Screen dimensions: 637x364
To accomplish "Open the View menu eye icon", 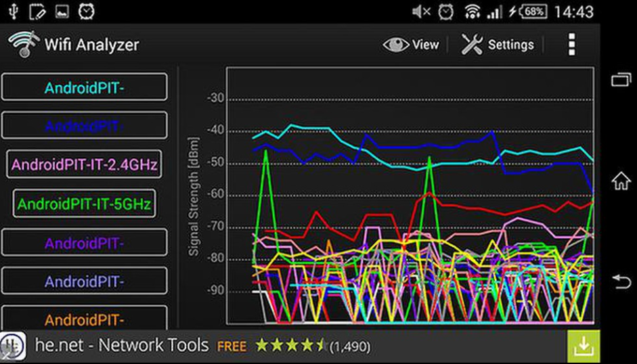I will point(396,44).
